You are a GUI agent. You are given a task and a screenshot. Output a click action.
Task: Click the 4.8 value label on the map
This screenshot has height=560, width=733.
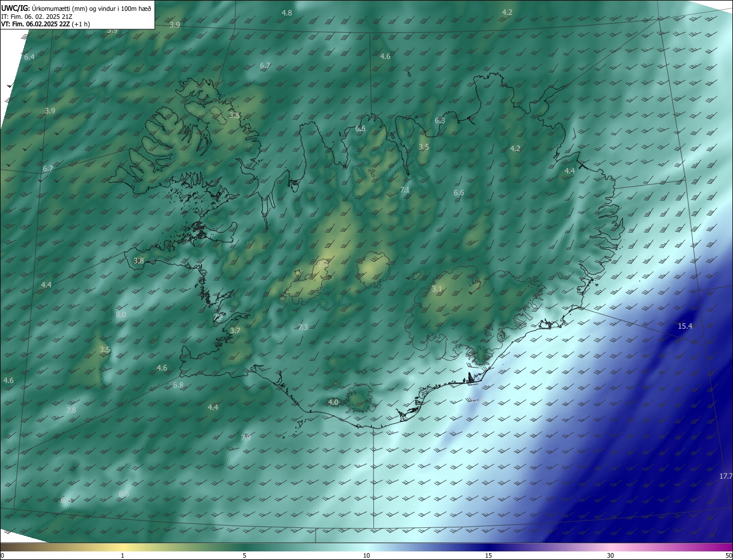click(x=287, y=13)
